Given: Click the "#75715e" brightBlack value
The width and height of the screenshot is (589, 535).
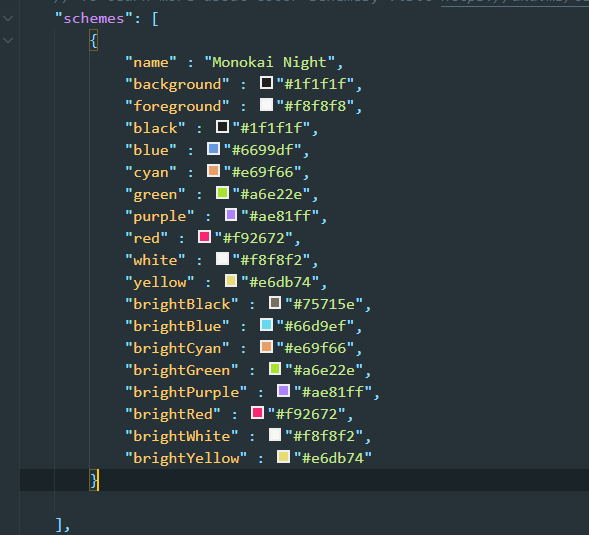Looking at the screenshot, I should coord(324,304).
